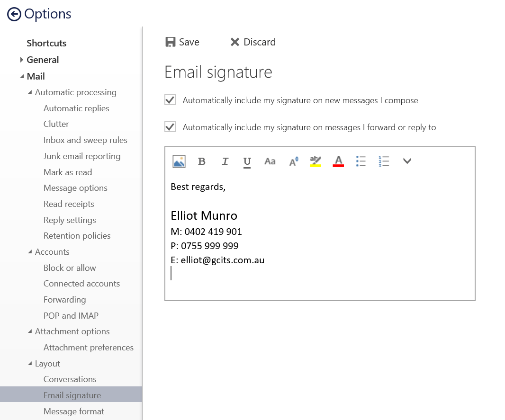
Task: Open Shortcuts settings
Action: point(46,43)
